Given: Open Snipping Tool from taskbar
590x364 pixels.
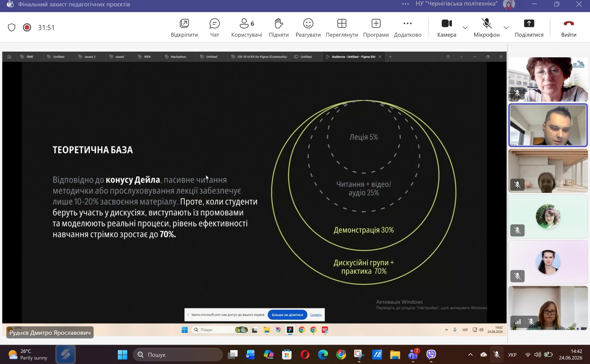Looking at the screenshot, I should (359, 354).
